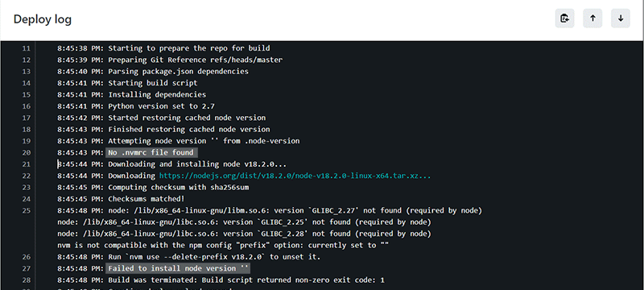Screen dimensions: 644x290
Task: Click line 11 'Starting to prepare the repo' entry
Action: click(x=163, y=48)
